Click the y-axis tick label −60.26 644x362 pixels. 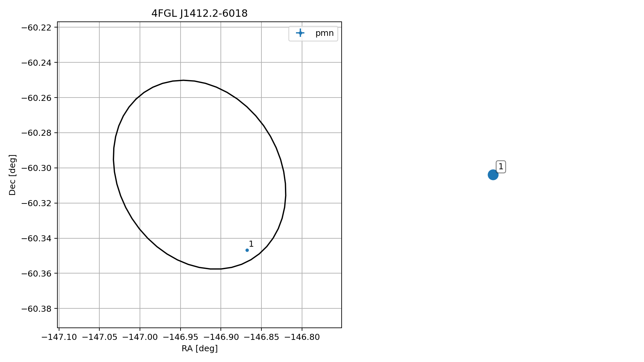tap(36, 98)
